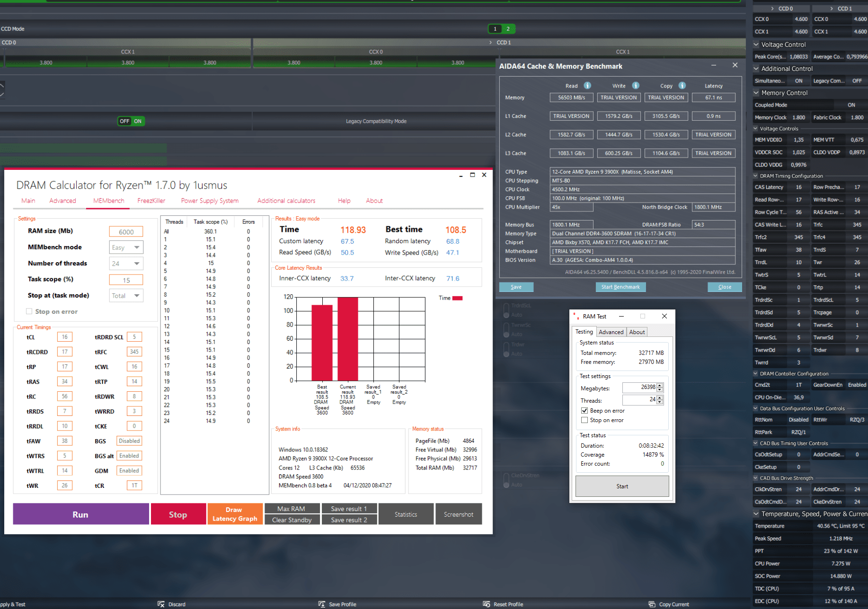868x609 pixels.
Task: Click Clear Standby button
Action: point(292,520)
